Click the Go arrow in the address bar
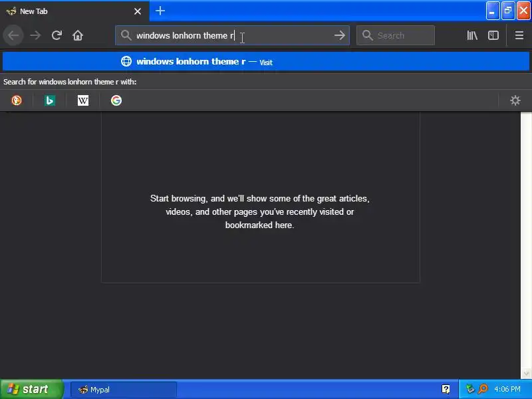 [x=339, y=35]
